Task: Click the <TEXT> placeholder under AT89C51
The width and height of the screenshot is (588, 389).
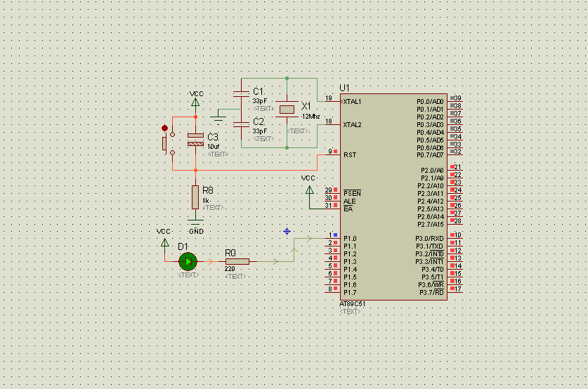Action: [350, 312]
